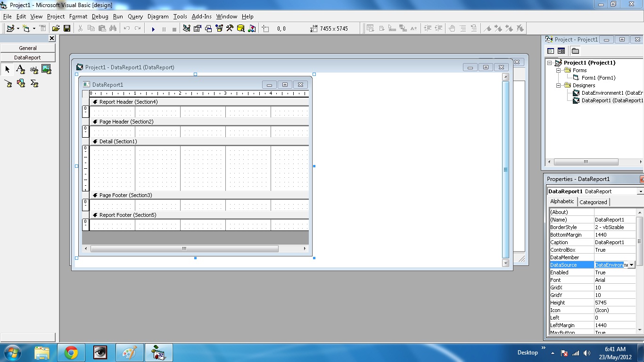Open the Object Browser from the toolbar
This screenshot has width=644, height=362.
pyautogui.click(x=218, y=28)
